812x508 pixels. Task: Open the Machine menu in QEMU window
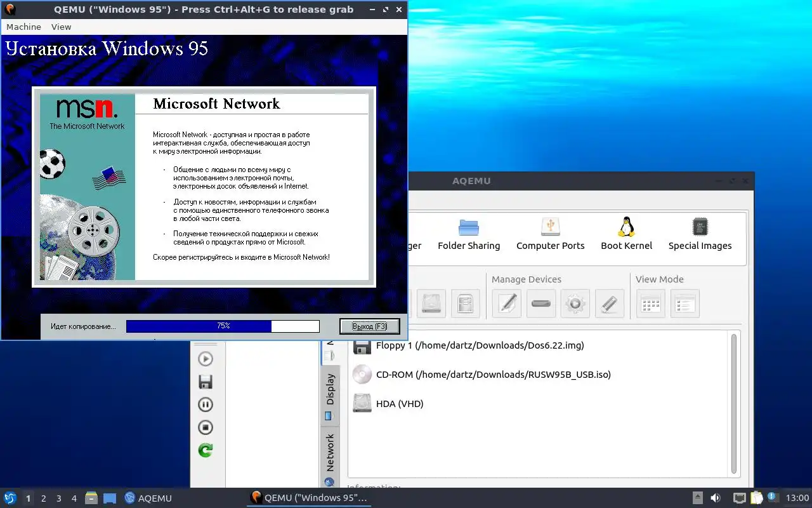point(23,27)
